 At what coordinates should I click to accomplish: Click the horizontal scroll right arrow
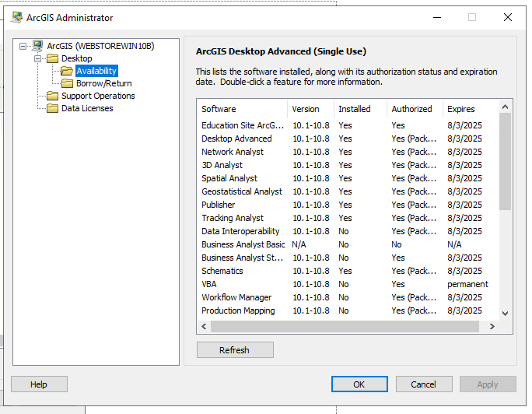pos(492,326)
